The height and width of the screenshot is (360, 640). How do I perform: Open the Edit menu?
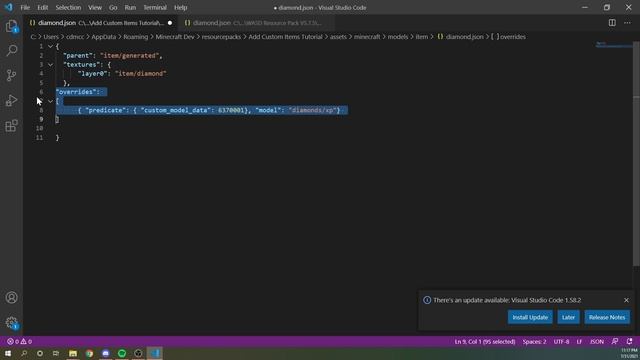pyautogui.click(x=42, y=7)
